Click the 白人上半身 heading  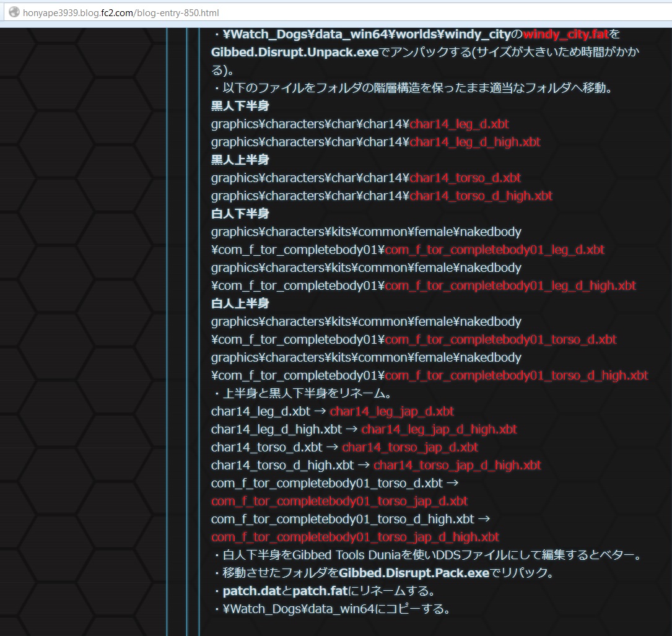pyautogui.click(x=240, y=303)
